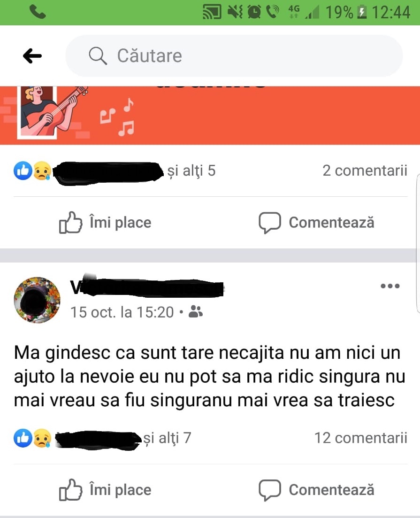Tap the like reaction icon above 2 comentarii
The height and width of the screenshot is (518, 420).
pyautogui.click(x=23, y=171)
